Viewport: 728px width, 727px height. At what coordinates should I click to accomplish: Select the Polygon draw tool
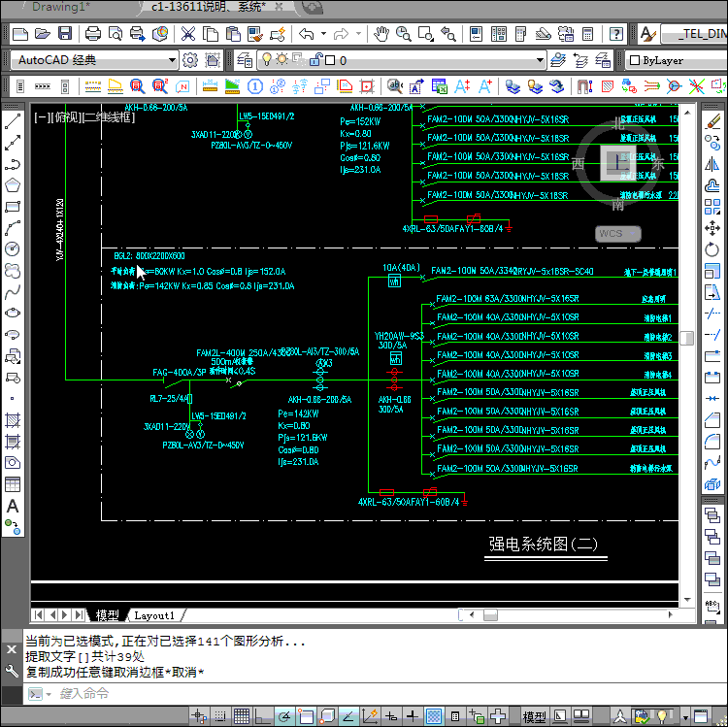tap(13, 185)
